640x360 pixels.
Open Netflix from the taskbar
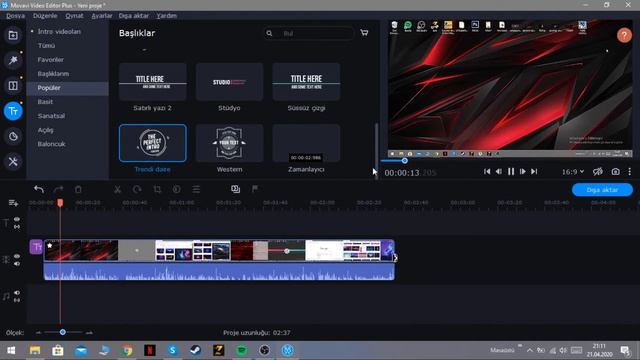point(150,350)
